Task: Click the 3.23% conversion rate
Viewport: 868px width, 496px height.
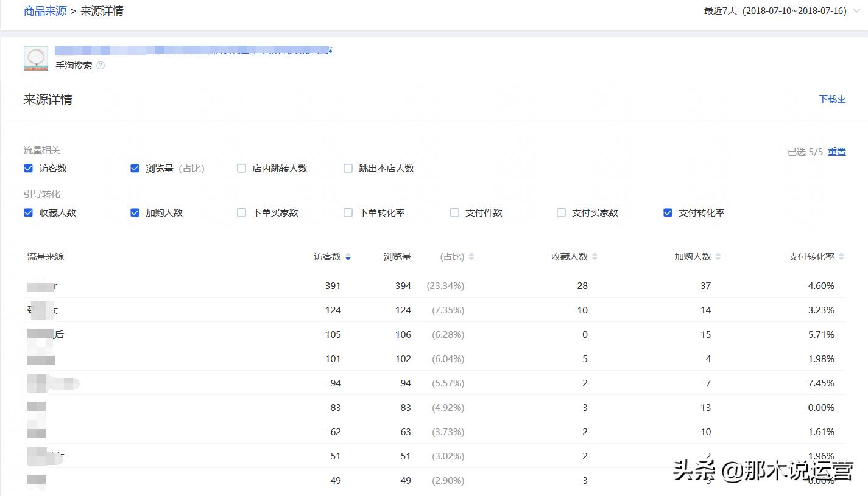Action: tap(821, 310)
